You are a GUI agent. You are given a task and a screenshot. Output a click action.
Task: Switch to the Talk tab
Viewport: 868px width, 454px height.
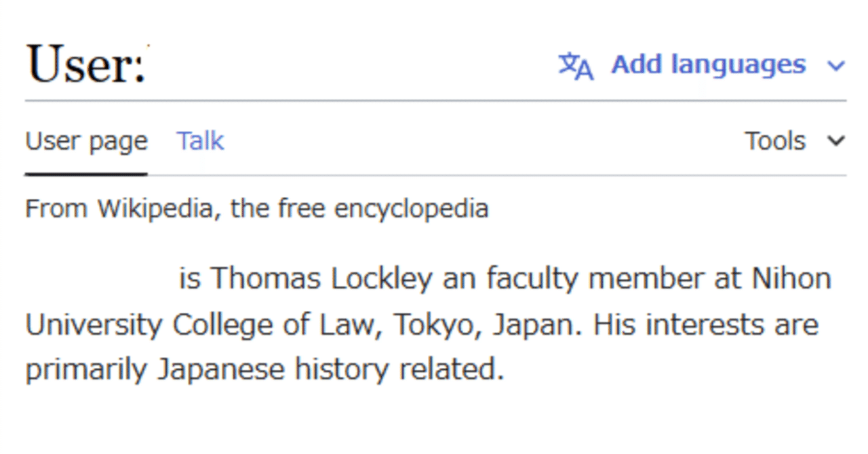coord(200,141)
